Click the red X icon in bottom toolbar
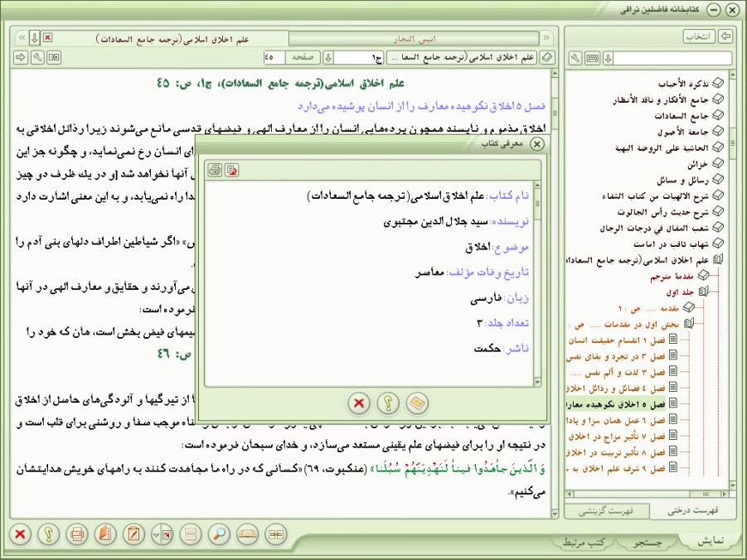The image size is (747, 560). [x=20, y=533]
